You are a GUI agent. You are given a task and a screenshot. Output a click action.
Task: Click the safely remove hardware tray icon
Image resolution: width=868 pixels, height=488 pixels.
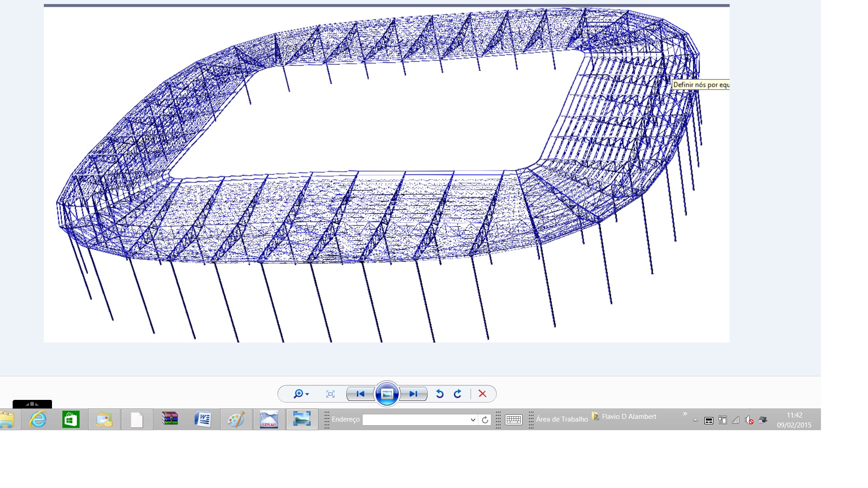pyautogui.click(x=763, y=420)
